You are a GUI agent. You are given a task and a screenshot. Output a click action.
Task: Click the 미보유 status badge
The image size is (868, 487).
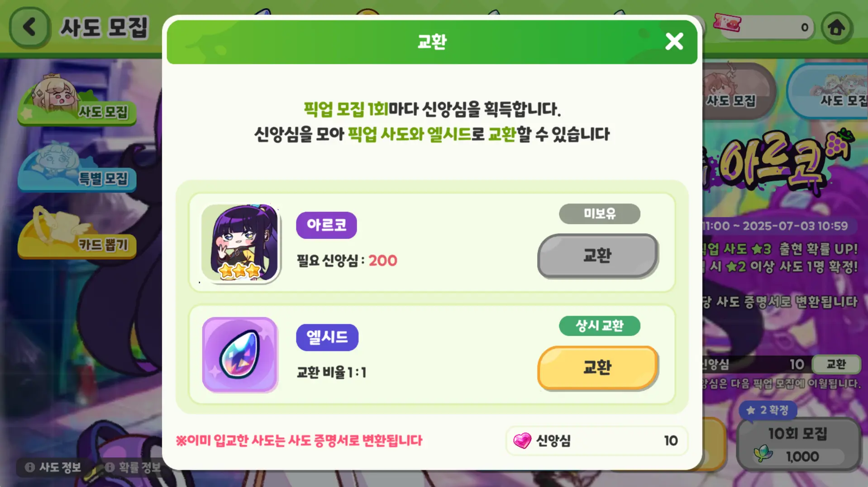point(599,213)
